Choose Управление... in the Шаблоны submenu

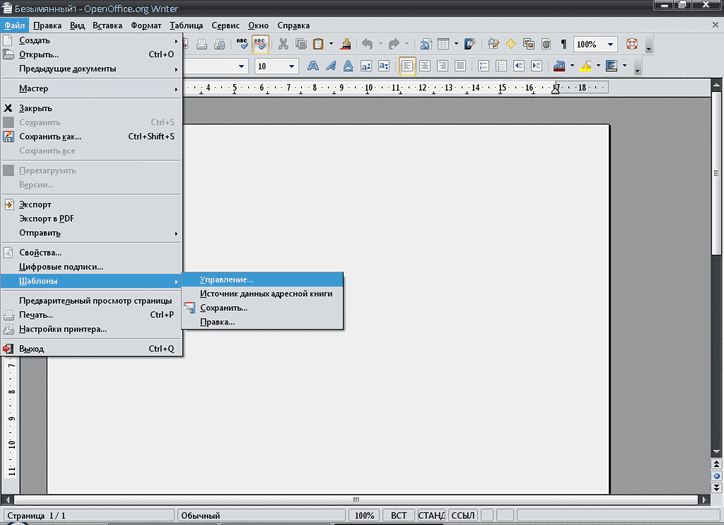pos(262,280)
